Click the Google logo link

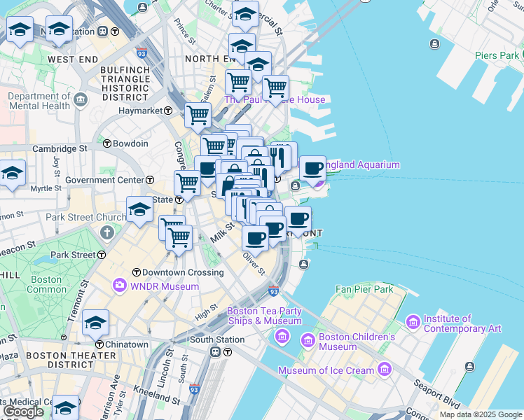tap(23, 413)
